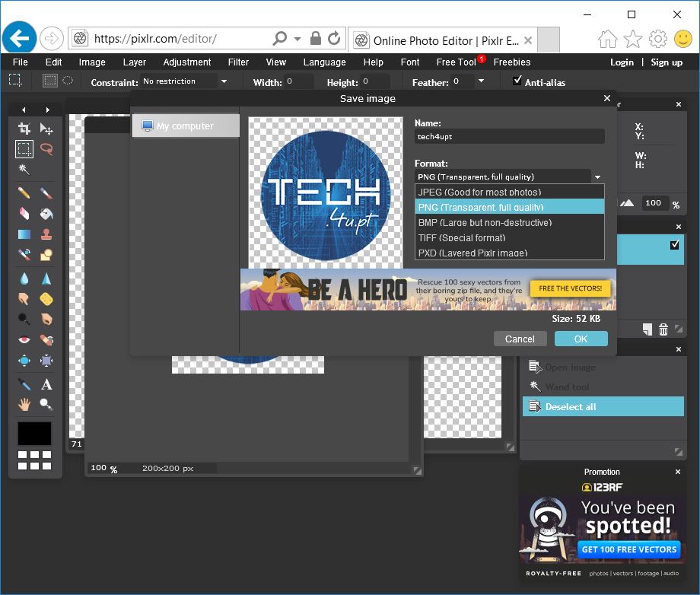The height and width of the screenshot is (595, 700).
Task: Select the Red Eye Reduction tool
Action: [24, 340]
